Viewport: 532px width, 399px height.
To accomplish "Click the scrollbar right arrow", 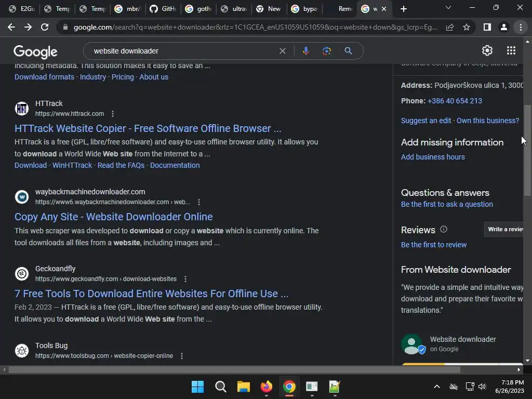I will [x=519, y=369].
